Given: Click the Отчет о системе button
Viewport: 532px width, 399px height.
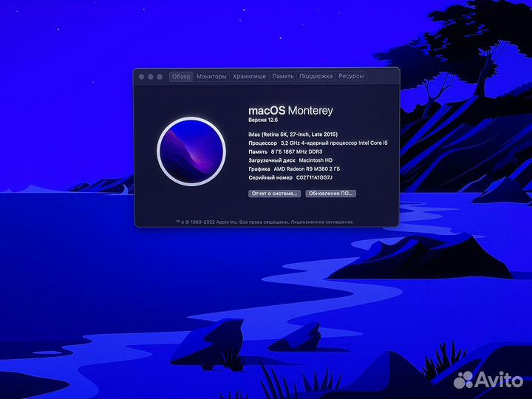Looking at the screenshot, I should coord(274,194).
